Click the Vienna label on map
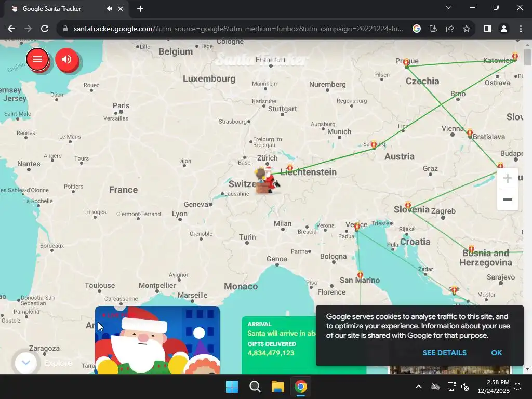Screen dimensions: 532x399 [453, 129]
